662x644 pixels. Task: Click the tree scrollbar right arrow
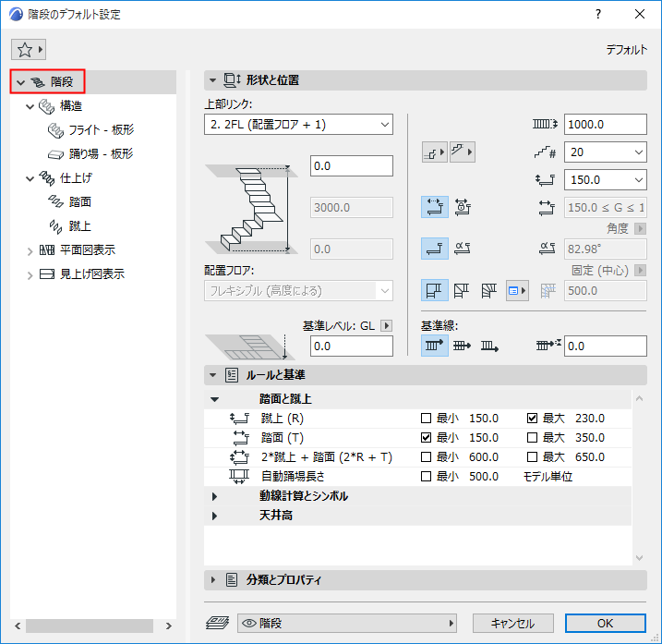click(x=168, y=626)
